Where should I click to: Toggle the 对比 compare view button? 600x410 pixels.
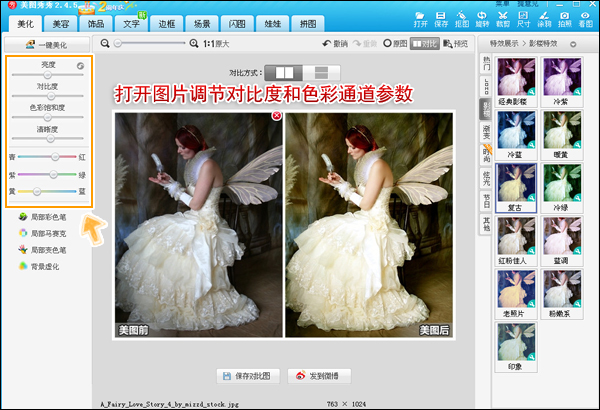(417, 44)
